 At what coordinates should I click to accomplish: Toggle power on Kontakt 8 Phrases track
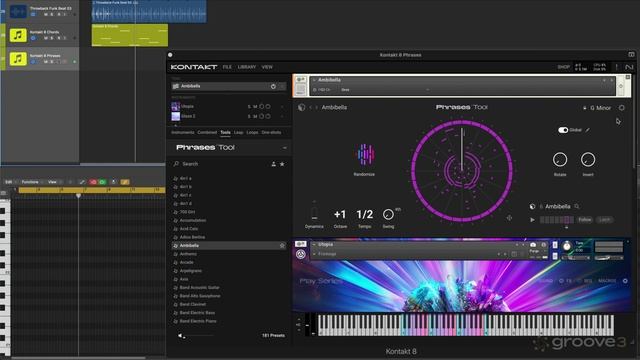[x=33, y=62]
